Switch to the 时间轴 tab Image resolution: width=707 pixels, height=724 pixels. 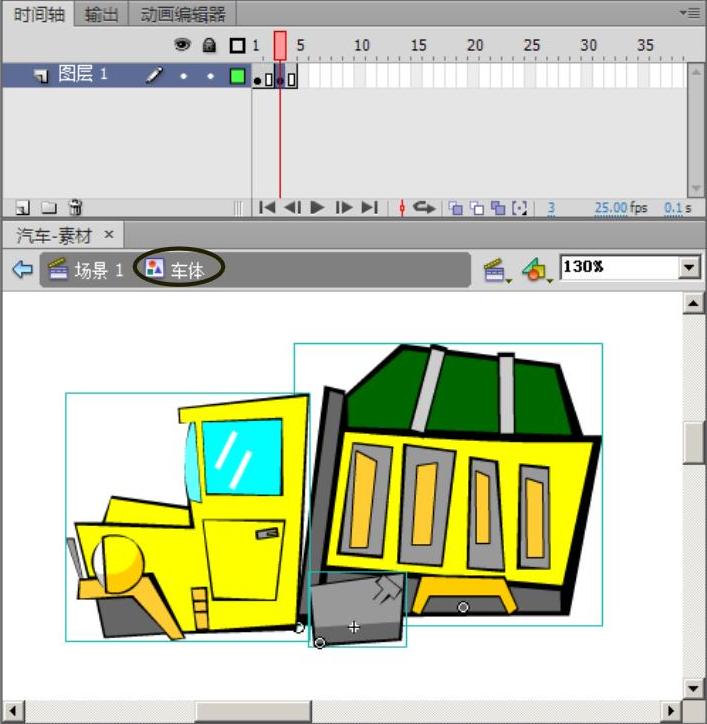tap(38, 15)
